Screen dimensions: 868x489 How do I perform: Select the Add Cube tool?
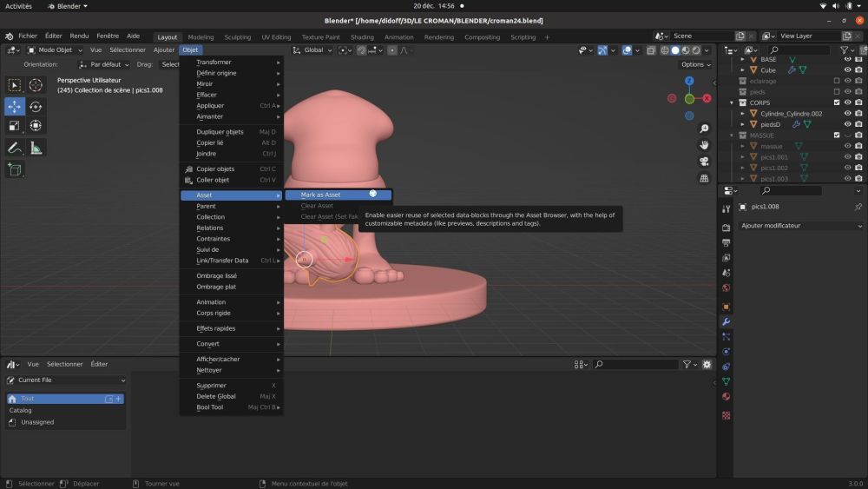point(15,169)
